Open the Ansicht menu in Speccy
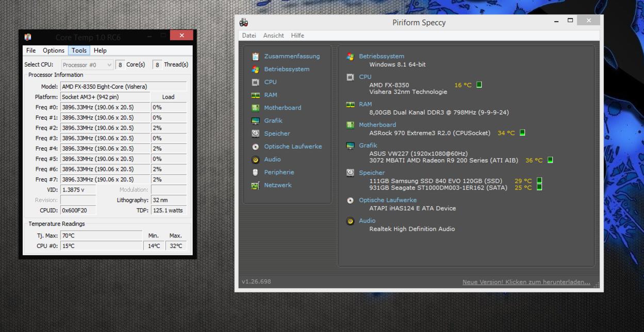644x332 pixels. pos(273,36)
